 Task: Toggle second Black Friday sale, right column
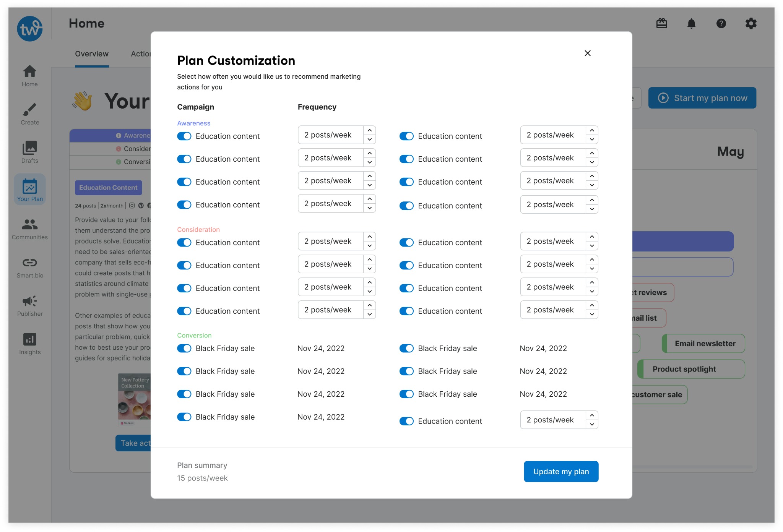(406, 371)
